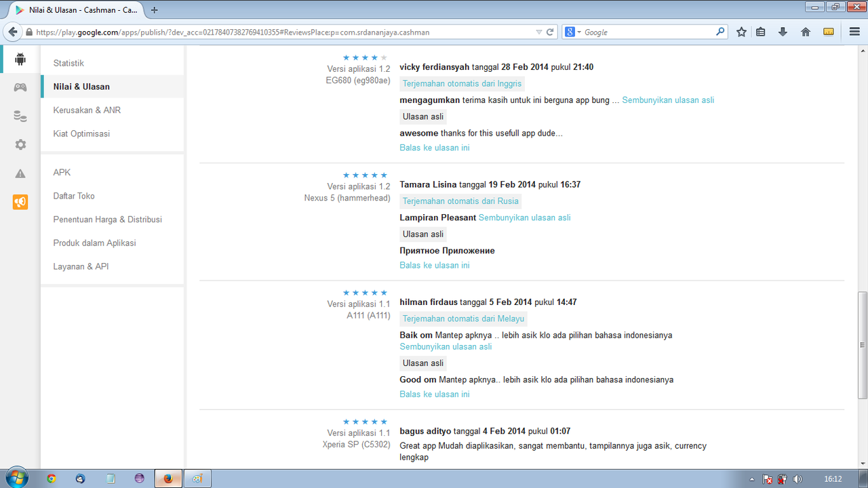Show hidden tray icons arrow
868x488 pixels.
point(752,479)
